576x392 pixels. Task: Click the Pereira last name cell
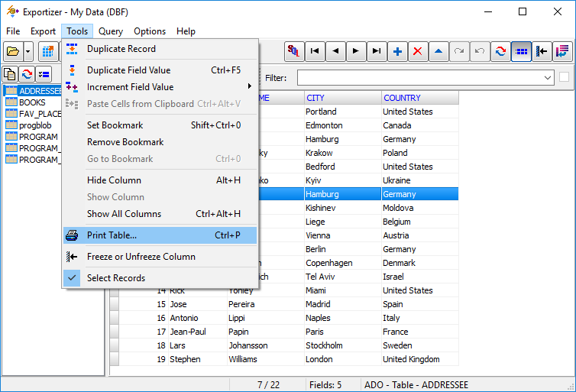(x=266, y=304)
